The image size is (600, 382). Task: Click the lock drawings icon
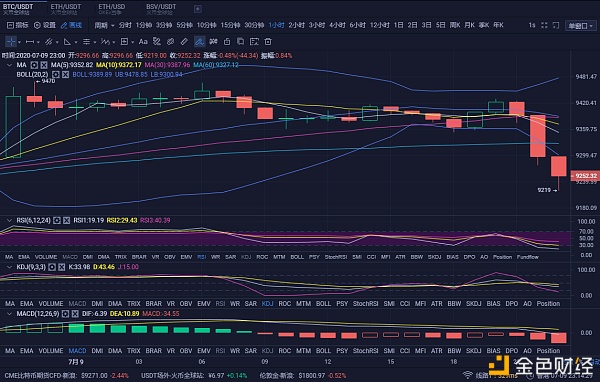[227, 41]
